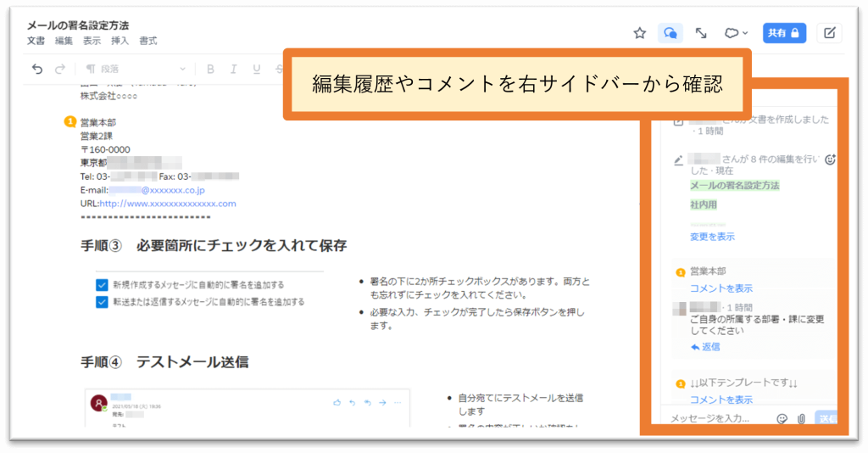The height and width of the screenshot is (453, 868).
Task: Click the 変更を表示 link
Action: point(712,237)
